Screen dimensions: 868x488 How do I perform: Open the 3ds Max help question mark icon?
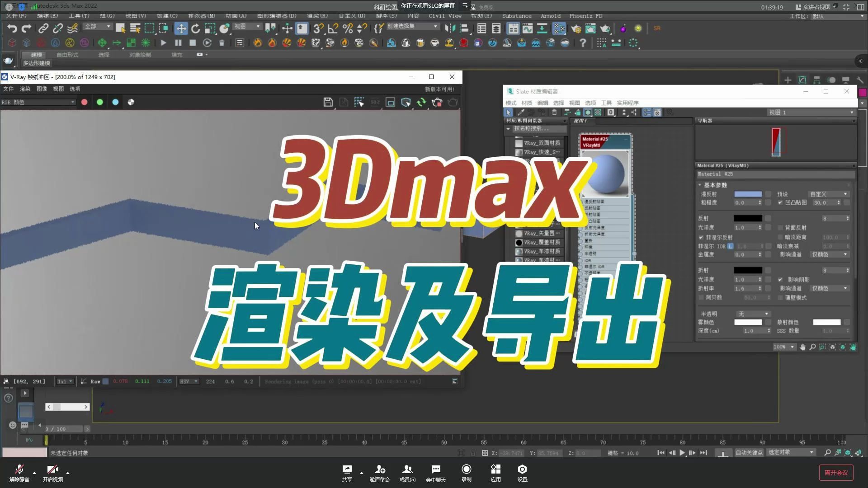click(x=583, y=43)
